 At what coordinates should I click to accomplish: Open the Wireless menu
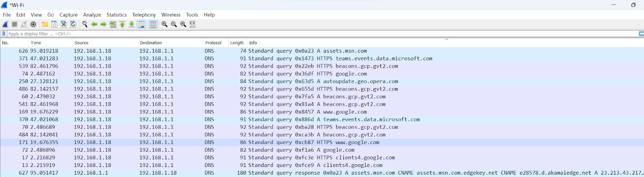click(x=171, y=15)
